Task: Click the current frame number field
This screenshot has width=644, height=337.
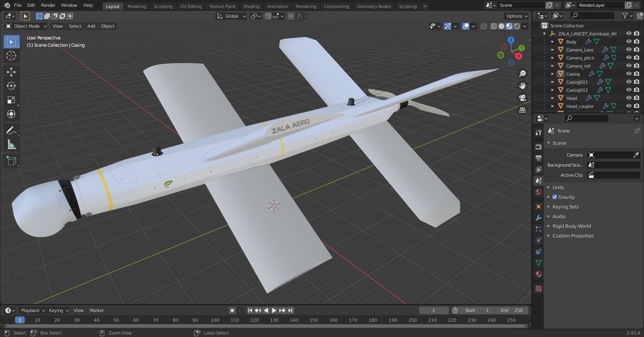Action: click(434, 310)
